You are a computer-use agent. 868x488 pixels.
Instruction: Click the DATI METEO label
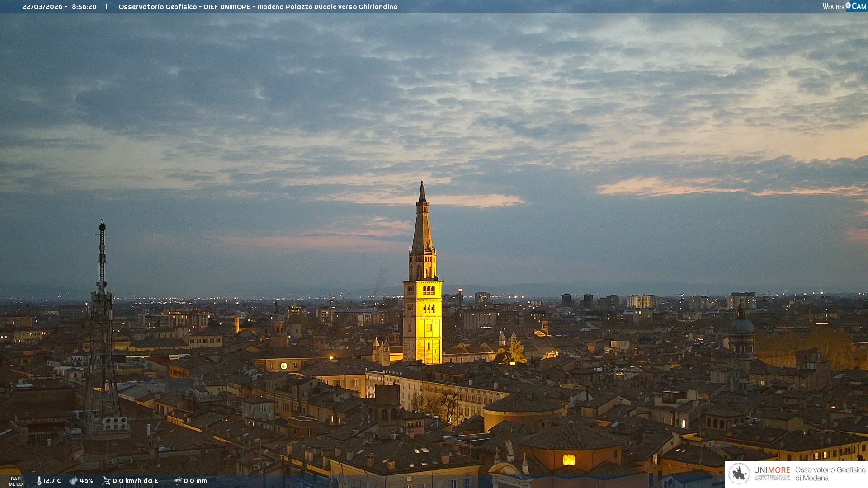16,481
